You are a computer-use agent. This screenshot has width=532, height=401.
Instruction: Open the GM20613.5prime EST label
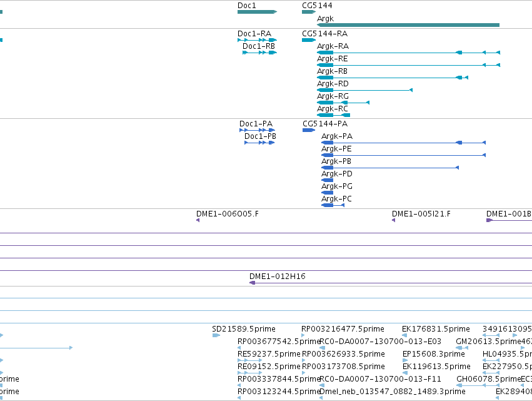pos(488,342)
